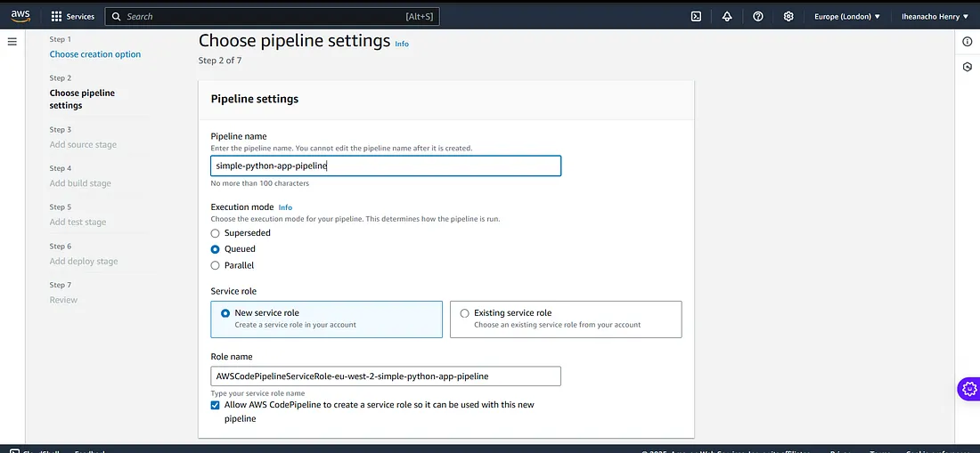This screenshot has width=980, height=453.
Task: Open Info link beside Execution mode
Action: [285, 207]
